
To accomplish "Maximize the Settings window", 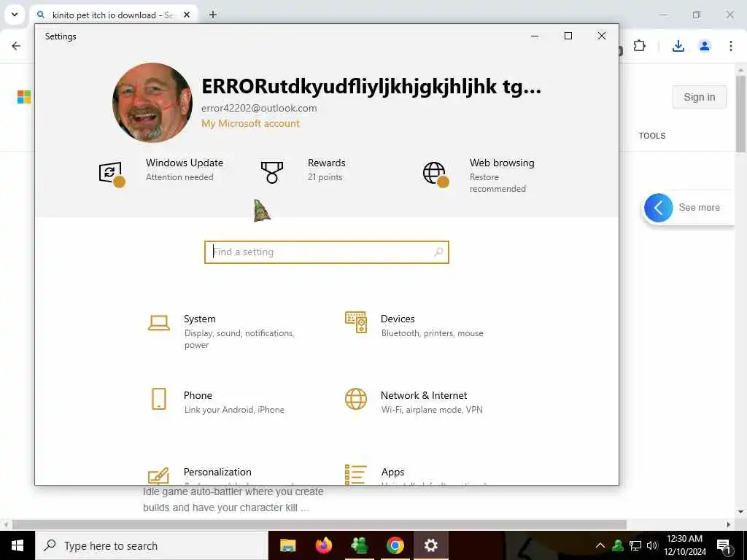I will [x=568, y=36].
